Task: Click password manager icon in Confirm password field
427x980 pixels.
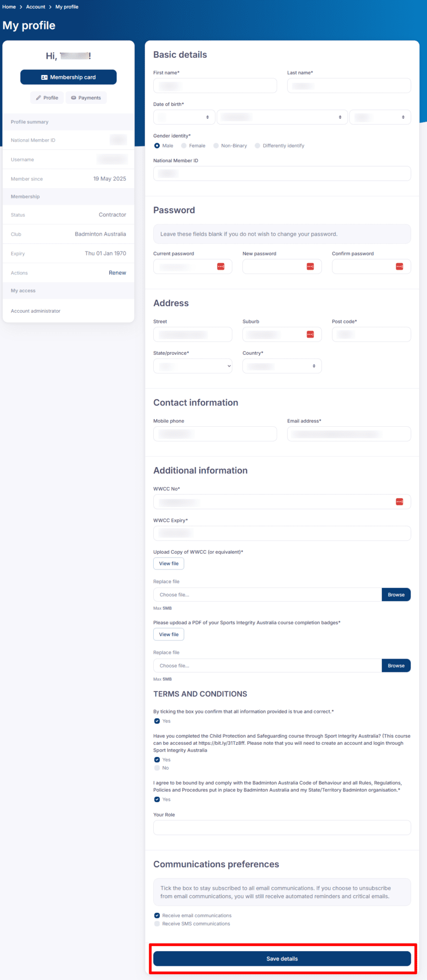Action: pyautogui.click(x=400, y=267)
